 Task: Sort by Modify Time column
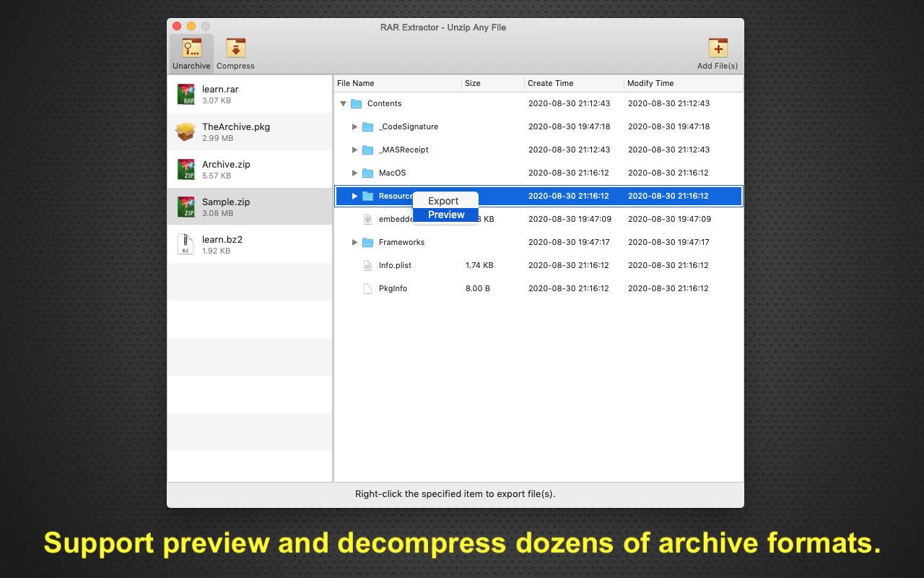683,83
